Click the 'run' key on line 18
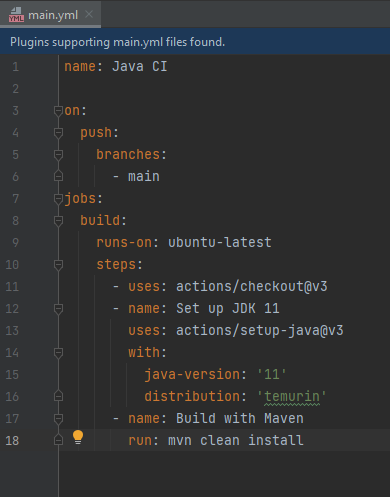This screenshot has height=497, width=390. (140, 440)
